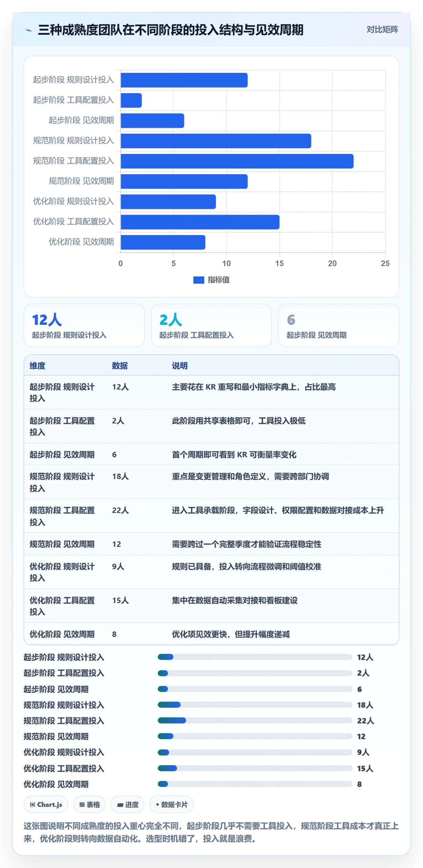Click the 说明 column header
This screenshot has width=423, height=868.
(x=179, y=366)
